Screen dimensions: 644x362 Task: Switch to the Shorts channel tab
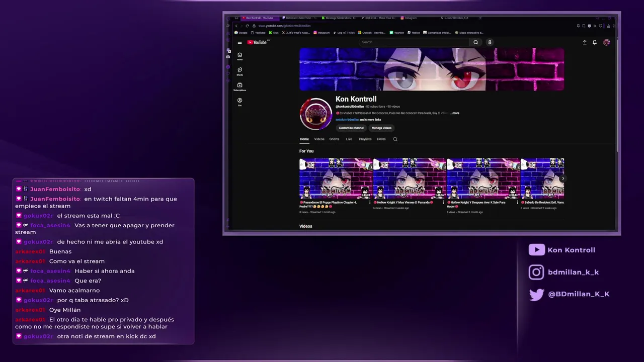(334, 139)
